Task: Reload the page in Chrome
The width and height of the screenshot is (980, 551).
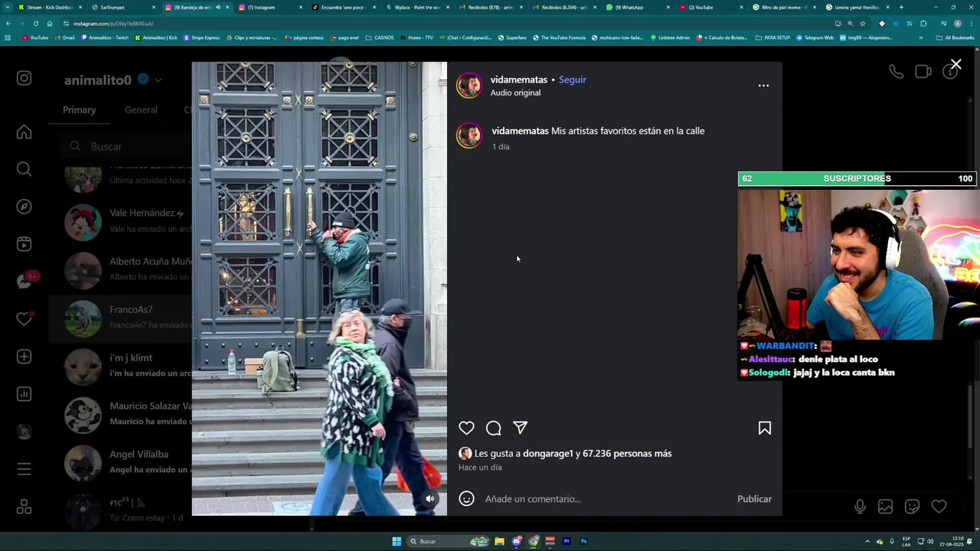Action: (35, 24)
